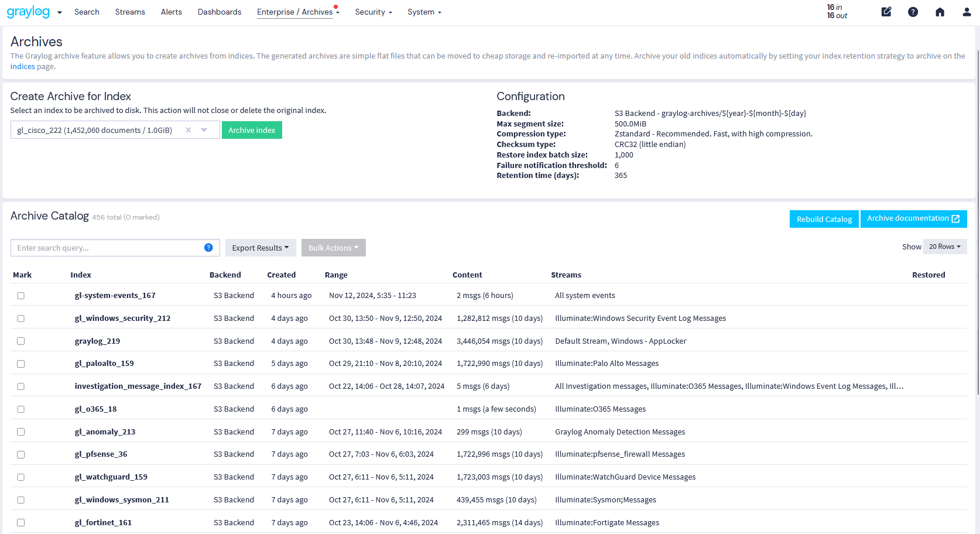Follow the indices page link

coord(22,67)
